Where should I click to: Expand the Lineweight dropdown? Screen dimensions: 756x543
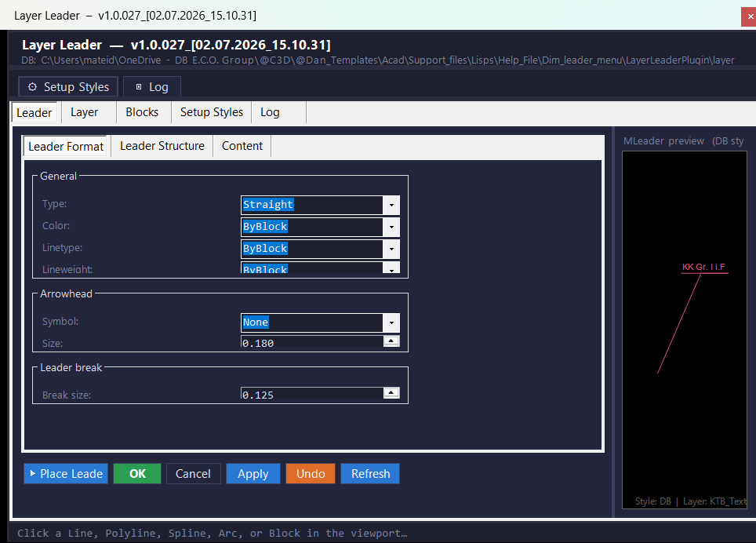click(x=391, y=268)
